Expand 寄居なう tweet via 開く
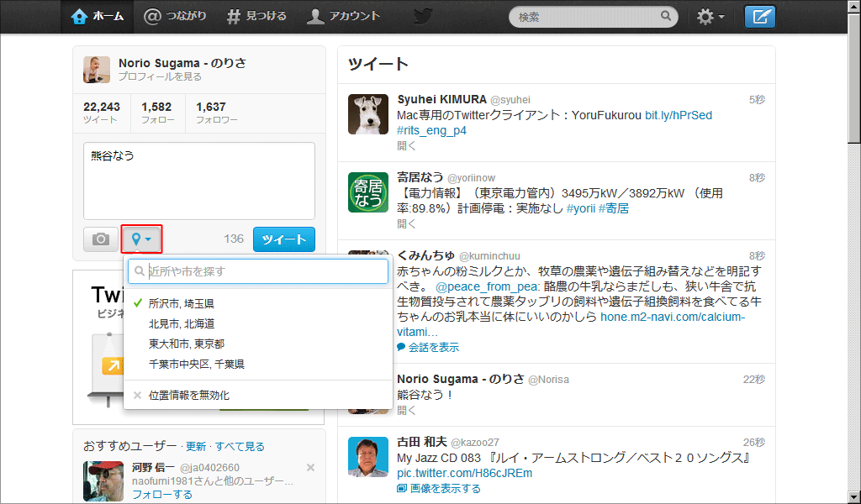 click(406, 223)
